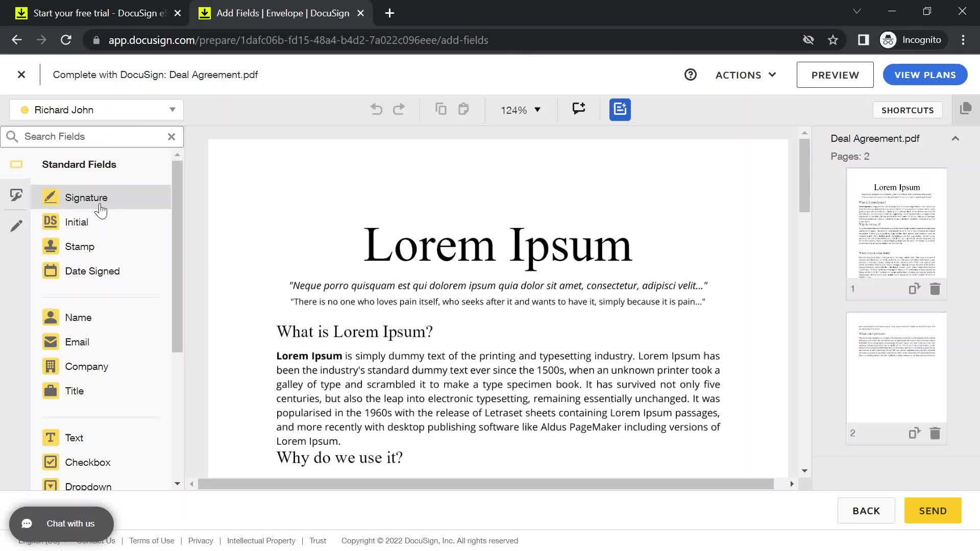The height and width of the screenshot is (551, 980).
Task: Expand the recipient dropdown for Richard John
Action: (171, 110)
